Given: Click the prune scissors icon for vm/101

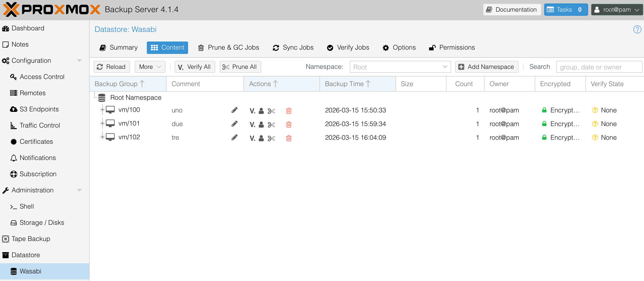Looking at the screenshot, I should tap(271, 124).
